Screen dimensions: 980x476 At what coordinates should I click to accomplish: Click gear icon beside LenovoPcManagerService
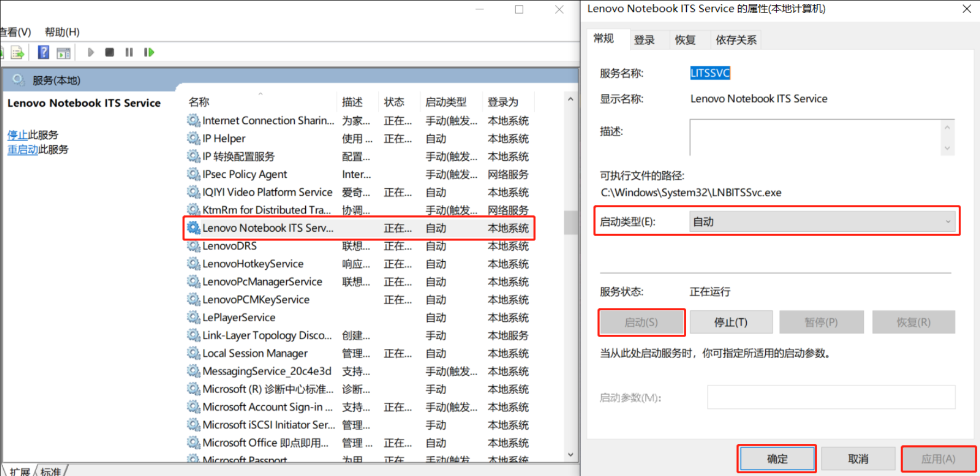(x=193, y=282)
